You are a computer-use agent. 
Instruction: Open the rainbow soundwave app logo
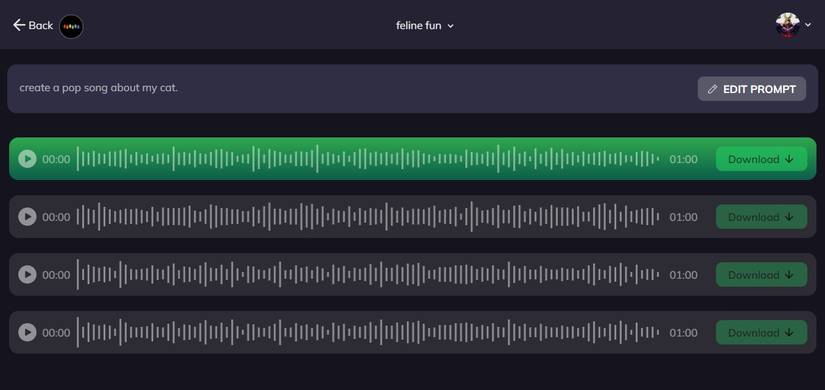(71, 26)
